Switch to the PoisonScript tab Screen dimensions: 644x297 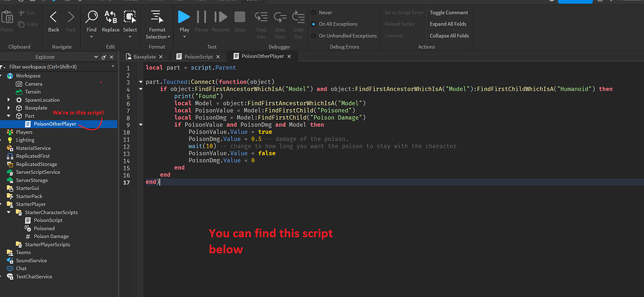(x=194, y=57)
